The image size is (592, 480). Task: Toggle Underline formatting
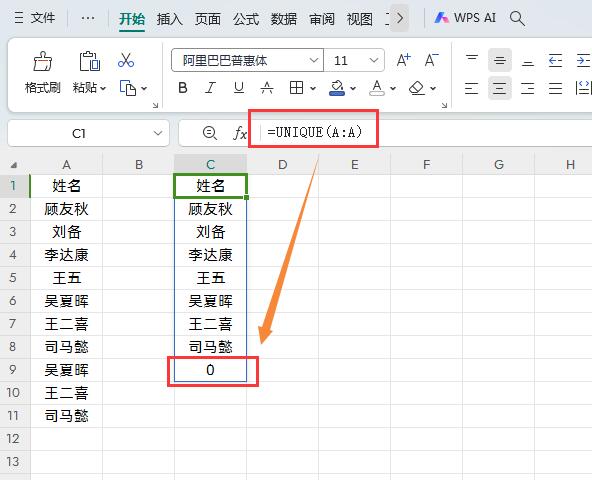pos(239,88)
